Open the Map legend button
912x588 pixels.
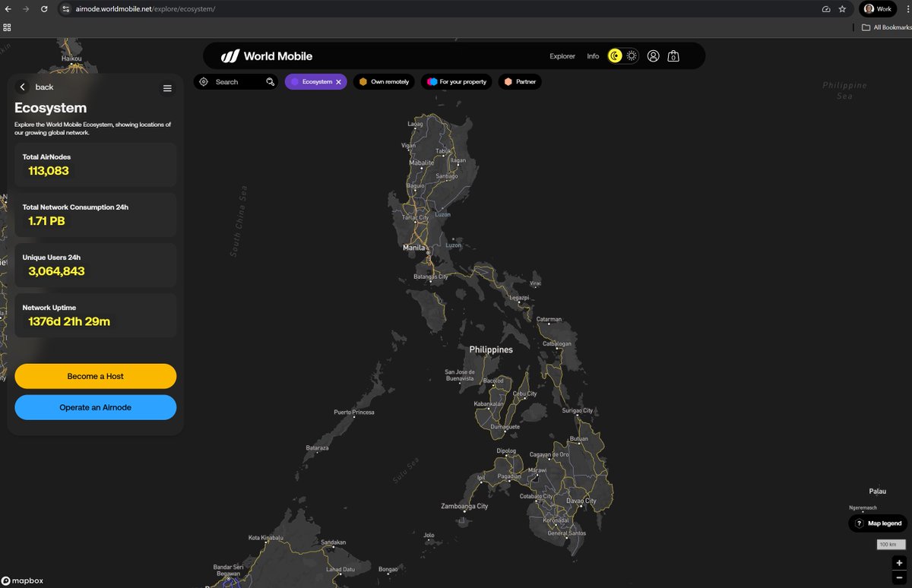[x=878, y=523]
